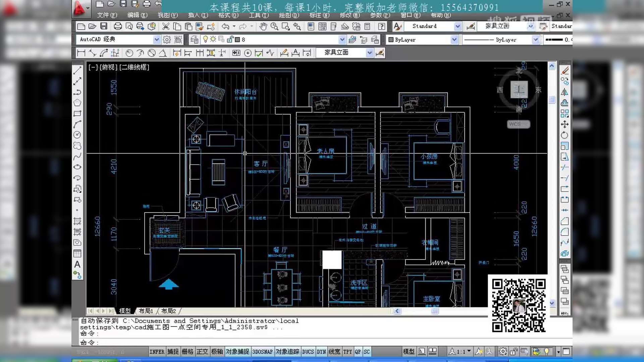Screen dimensions: 644x362
Task: Expand the layer selection dropdown showing layer 8
Action: pos(342,39)
